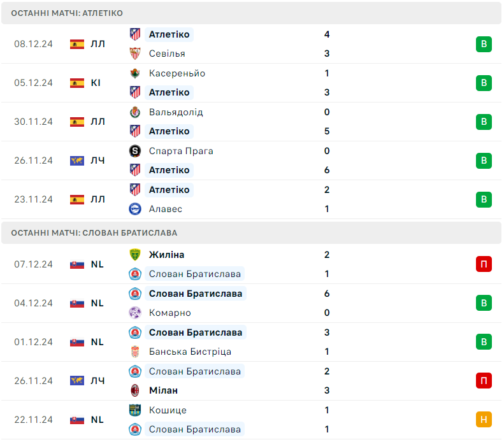Open the red loss badge for Žilina match
The width and height of the screenshot is (504, 442).
pyautogui.click(x=484, y=264)
